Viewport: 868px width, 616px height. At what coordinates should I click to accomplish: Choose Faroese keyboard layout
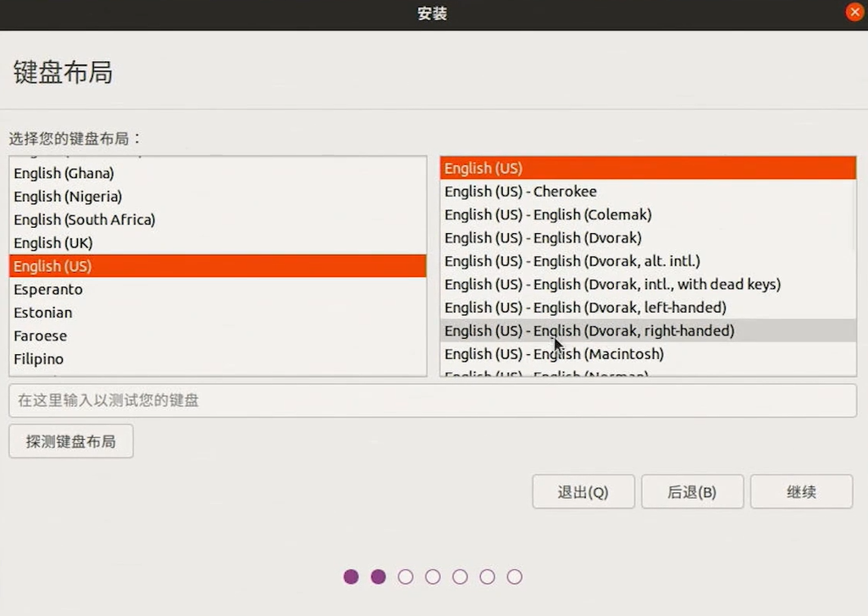click(218, 336)
